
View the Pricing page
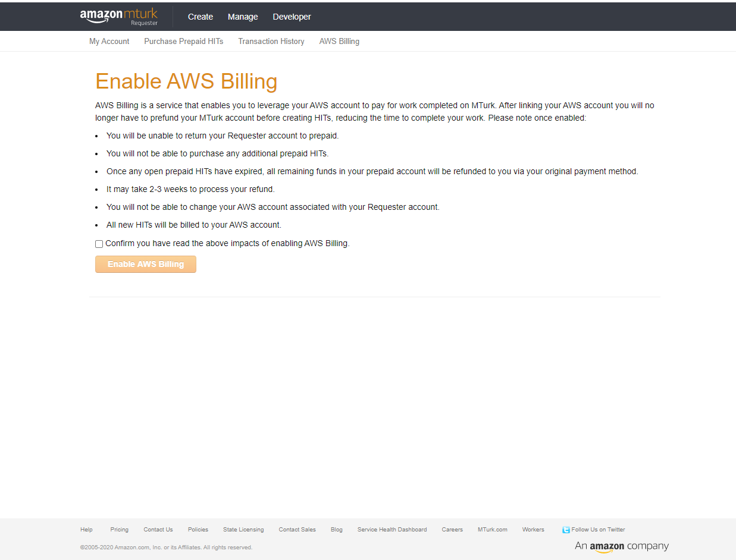tap(119, 529)
